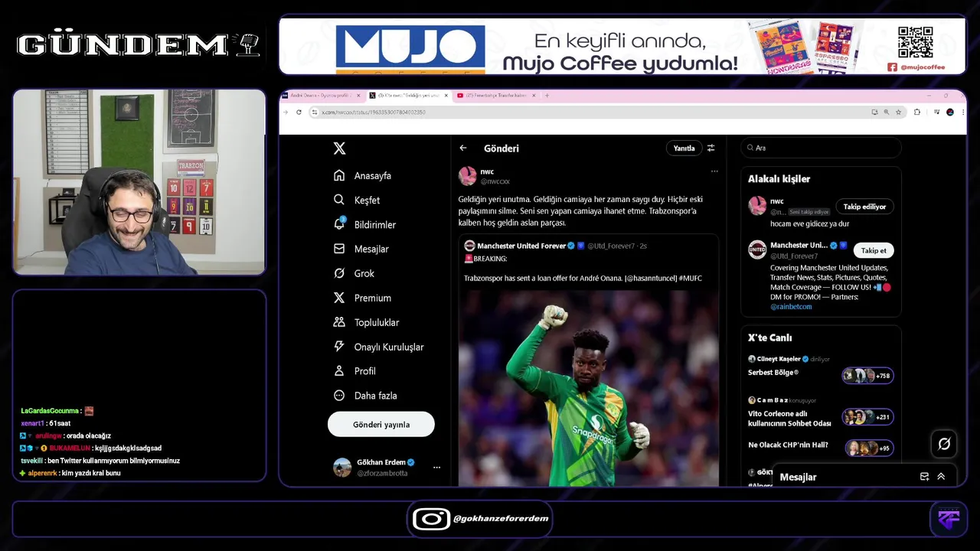The image size is (980, 551).
Task: Click Gökhan Erdem account avatar
Action: pos(342,468)
